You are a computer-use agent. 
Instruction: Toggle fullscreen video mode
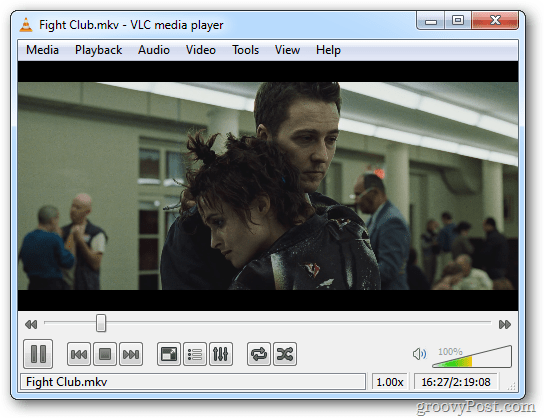(x=169, y=354)
